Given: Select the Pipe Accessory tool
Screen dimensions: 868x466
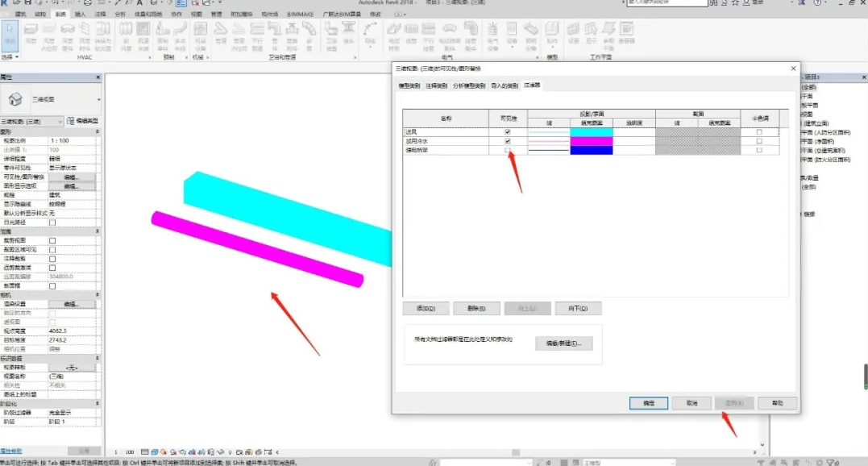Looking at the screenshot, I should click(x=292, y=36).
